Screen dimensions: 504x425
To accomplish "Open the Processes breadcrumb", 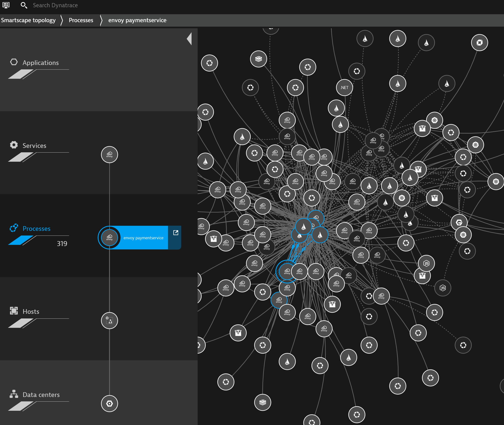I will pyautogui.click(x=81, y=20).
